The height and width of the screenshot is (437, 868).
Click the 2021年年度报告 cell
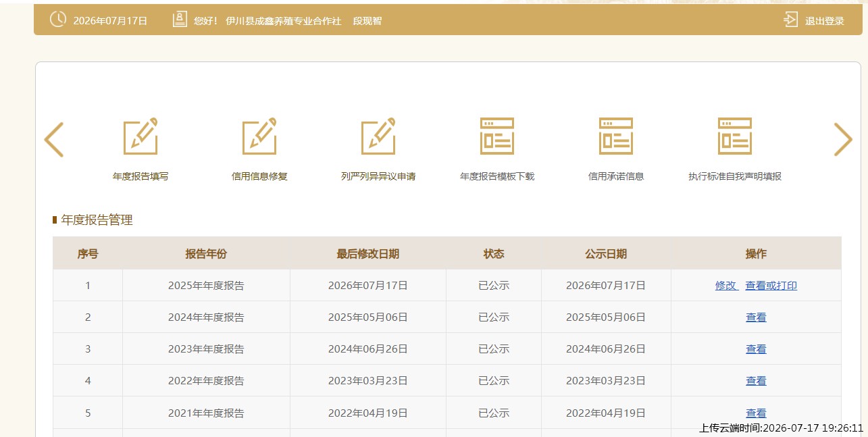click(x=206, y=413)
